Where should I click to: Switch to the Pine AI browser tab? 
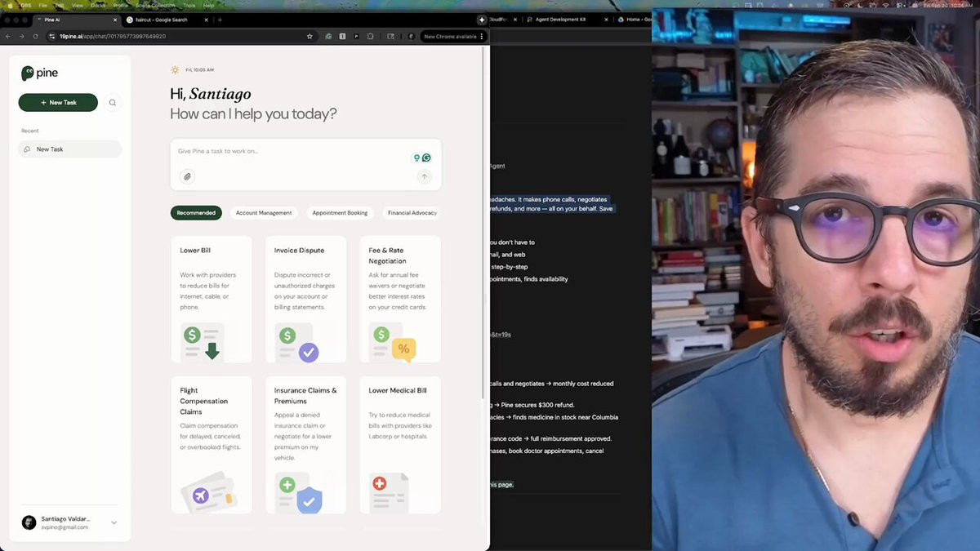tap(78, 19)
